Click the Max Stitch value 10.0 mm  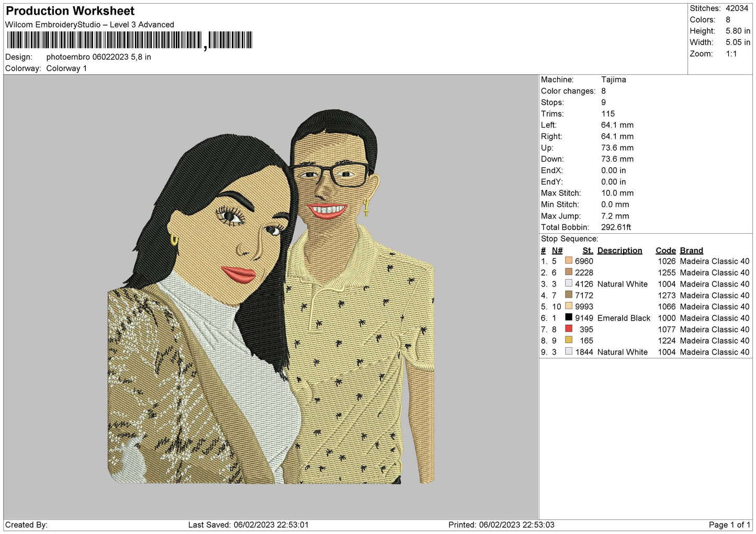(x=617, y=193)
